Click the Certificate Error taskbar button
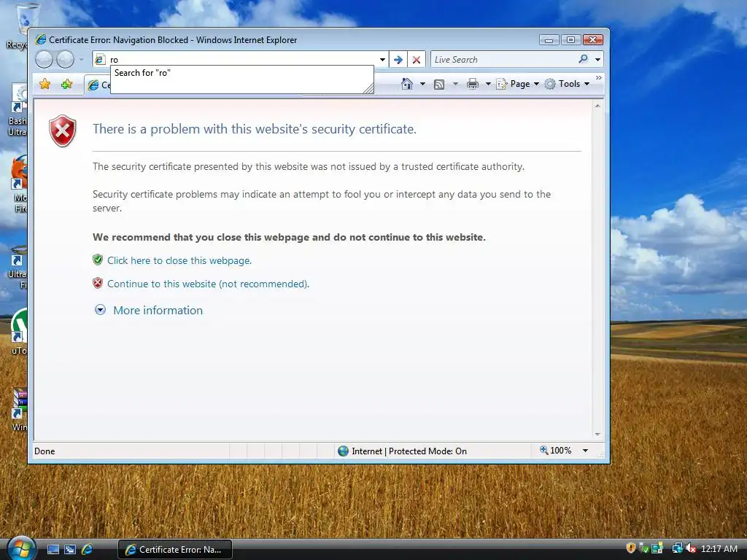The image size is (747, 560). 175,550
